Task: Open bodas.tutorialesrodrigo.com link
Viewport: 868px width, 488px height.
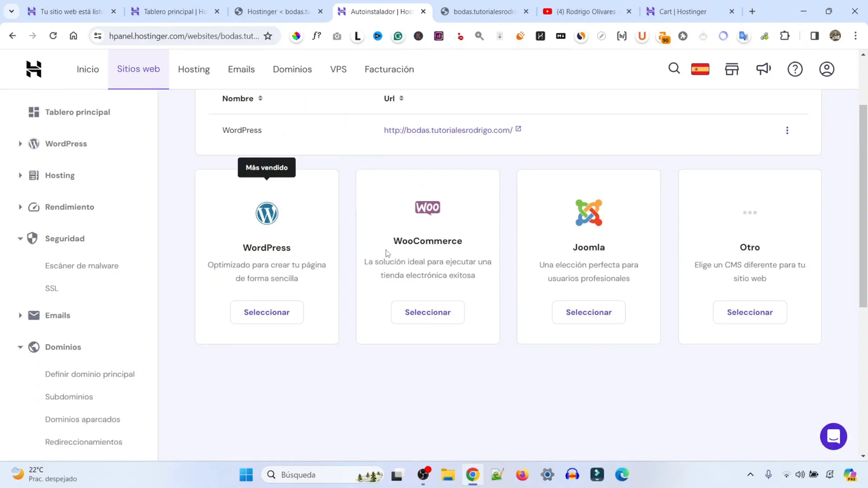Action: (x=448, y=130)
